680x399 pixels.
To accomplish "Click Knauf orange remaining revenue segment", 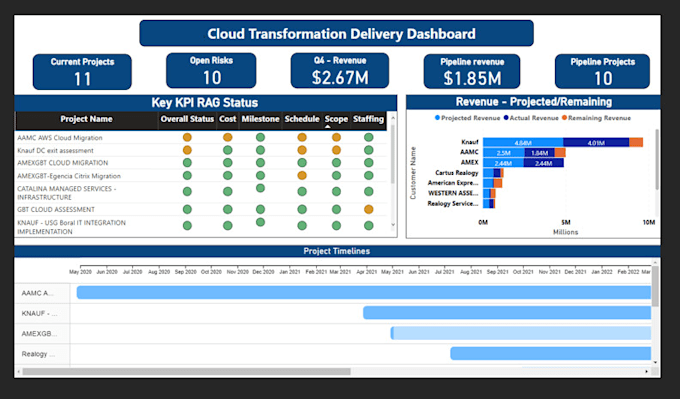I will [x=636, y=142].
